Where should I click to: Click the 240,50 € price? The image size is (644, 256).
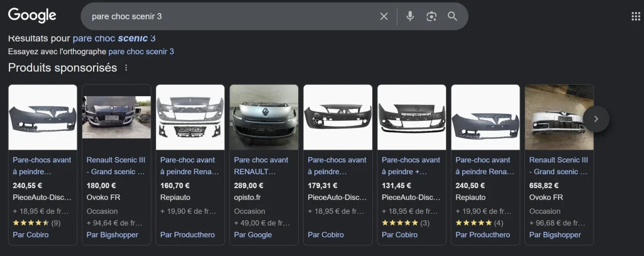pos(470,186)
